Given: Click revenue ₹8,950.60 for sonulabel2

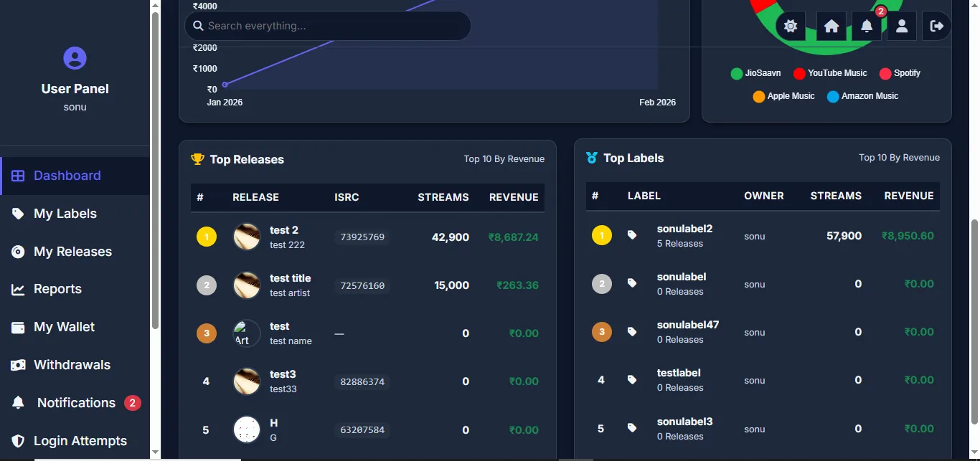Looking at the screenshot, I should [908, 236].
